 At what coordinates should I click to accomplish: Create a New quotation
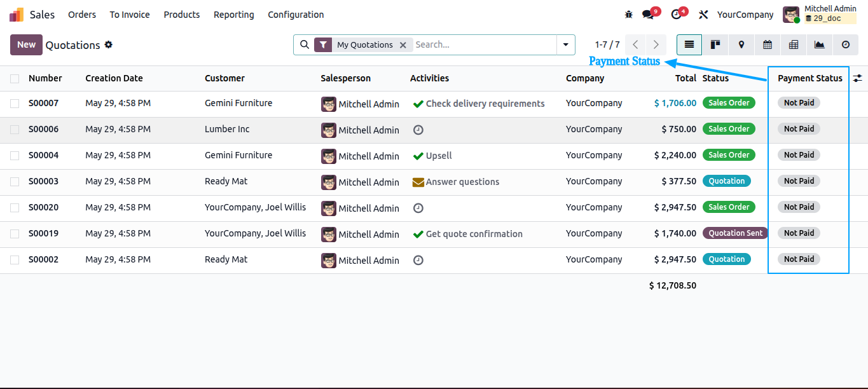coord(26,44)
